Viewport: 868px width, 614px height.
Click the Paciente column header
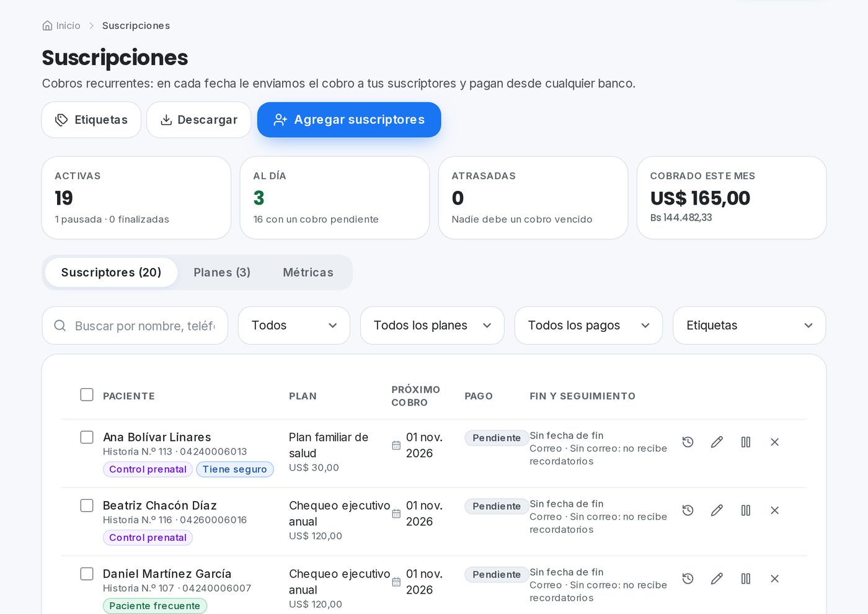tap(129, 396)
